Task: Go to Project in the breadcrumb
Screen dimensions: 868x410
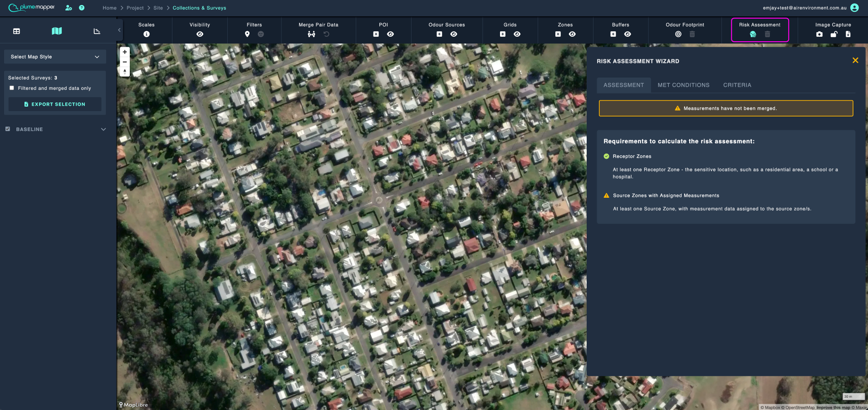Action: pos(135,8)
